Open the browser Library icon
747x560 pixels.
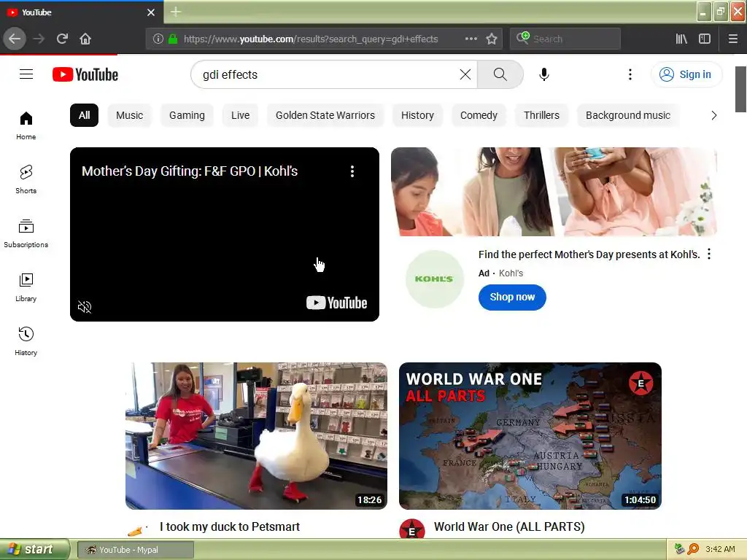click(x=681, y=39)
